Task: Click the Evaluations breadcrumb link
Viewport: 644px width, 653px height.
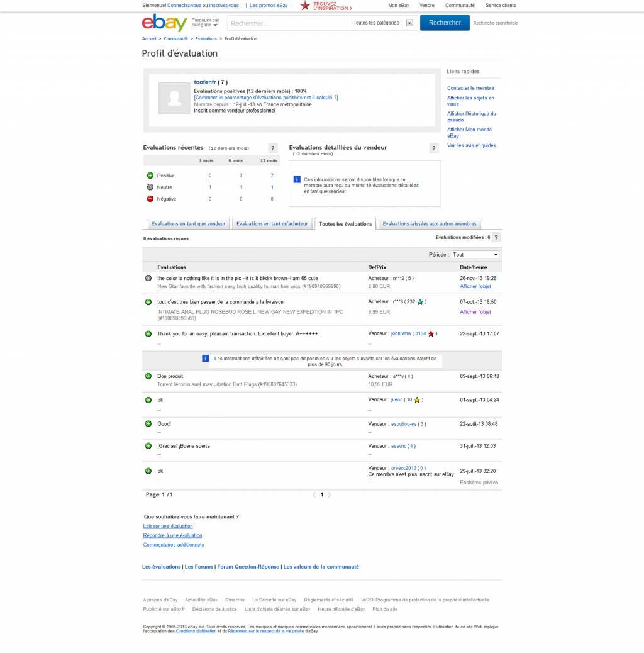Action: coord(206,39)
